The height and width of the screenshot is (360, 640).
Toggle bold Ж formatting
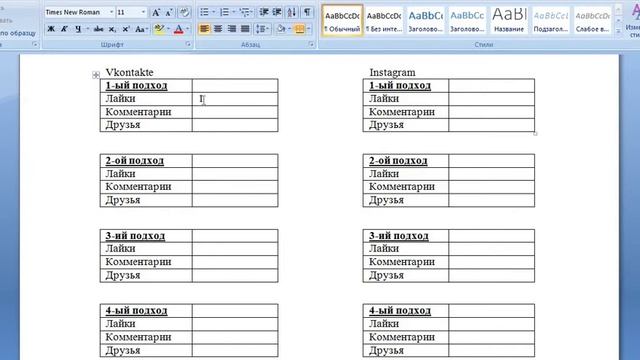click(x=51, y=29)
